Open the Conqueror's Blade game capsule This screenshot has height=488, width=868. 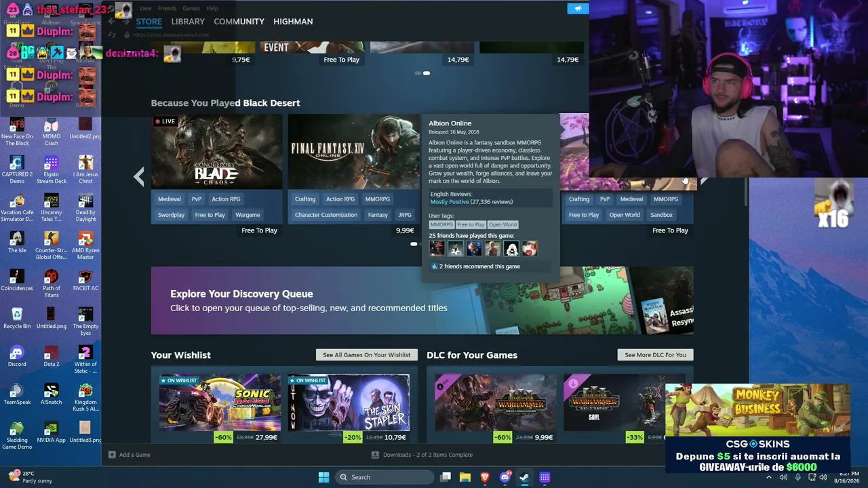click(216, 151)
